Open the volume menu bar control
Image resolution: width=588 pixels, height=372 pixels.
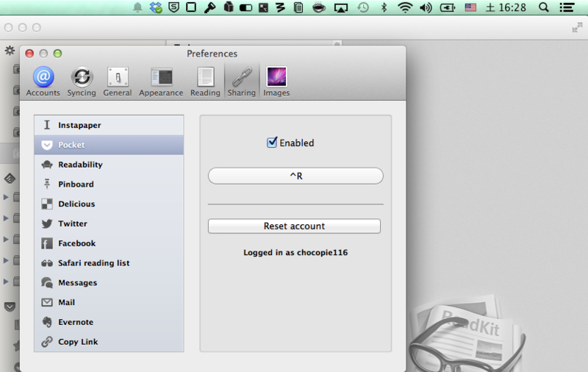tap(426, 7)
